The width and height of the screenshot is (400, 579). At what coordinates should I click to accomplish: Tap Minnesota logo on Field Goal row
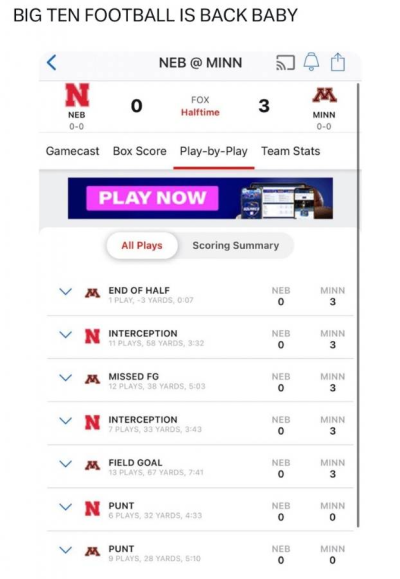point(92,465)
